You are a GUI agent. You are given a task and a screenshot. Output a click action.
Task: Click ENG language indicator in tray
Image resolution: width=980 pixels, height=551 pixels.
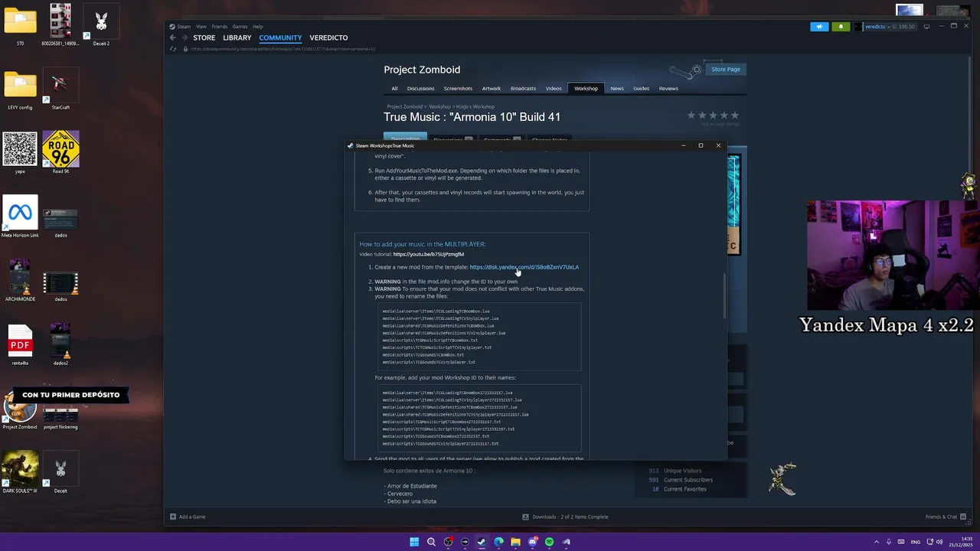(916, 542)
